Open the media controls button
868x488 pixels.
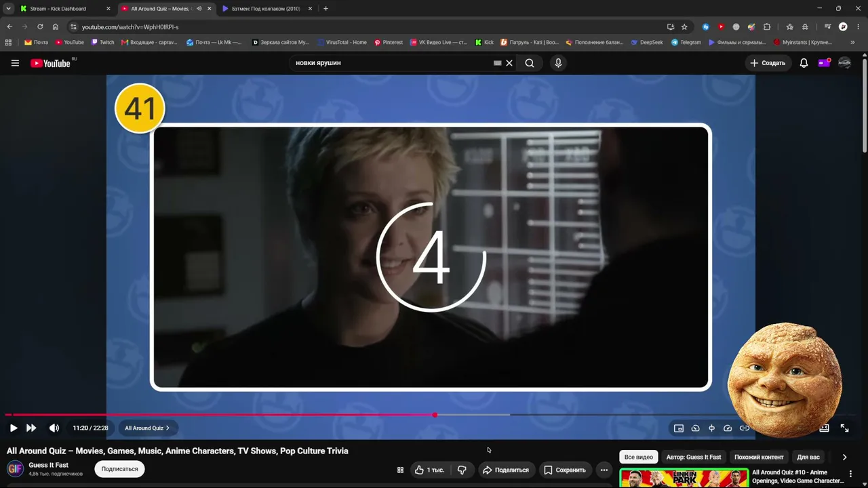(828, 26)
